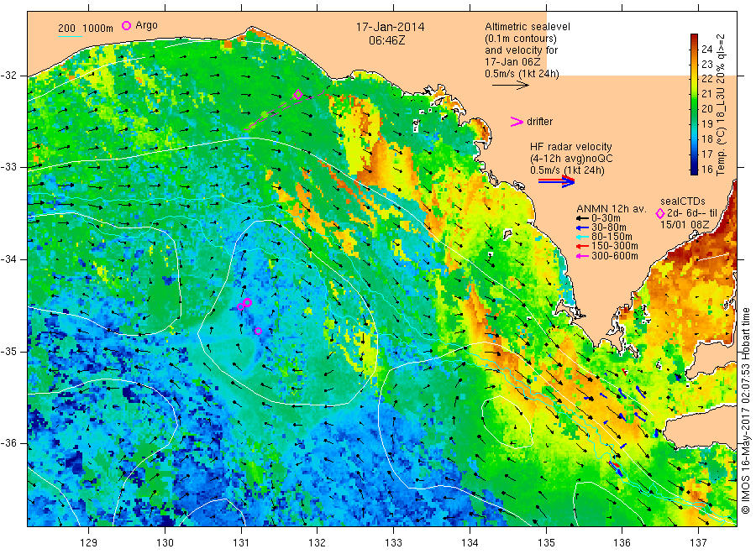
Task: Click the 'Argo' legend text
Action: (146, 25)
